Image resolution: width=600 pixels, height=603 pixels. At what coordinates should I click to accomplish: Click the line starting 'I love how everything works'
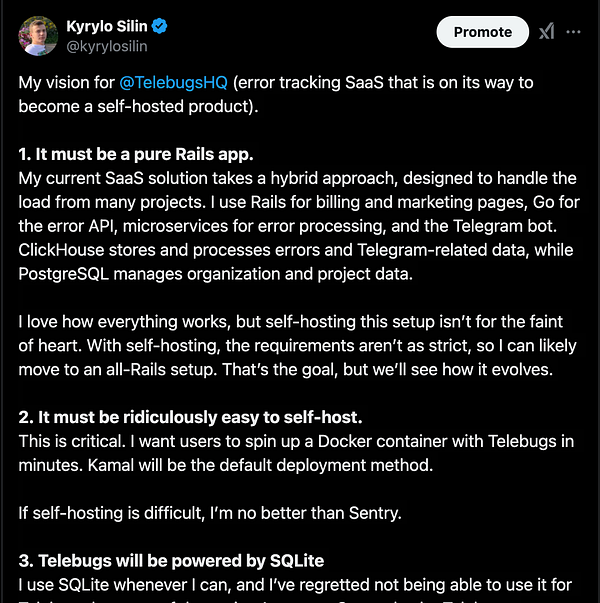[290, 321]
